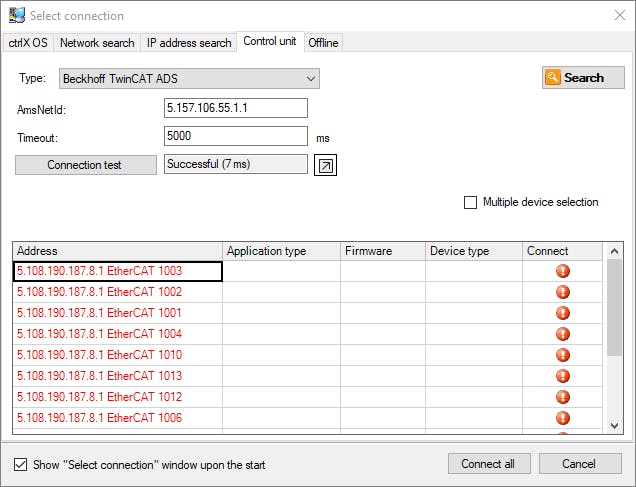The width and height of the screenshot is (636, 487).
Task: Open the IP address search tab
Action: point(189,42)
